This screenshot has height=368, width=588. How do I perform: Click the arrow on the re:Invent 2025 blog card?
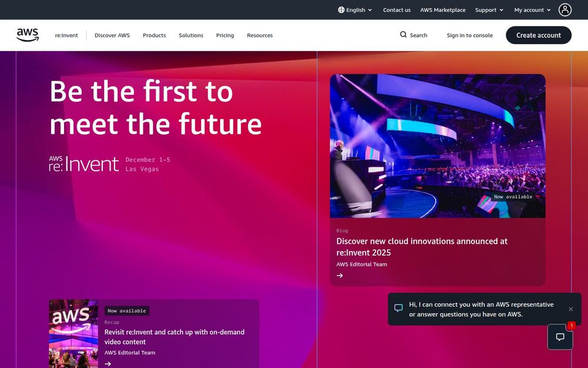pyautogui.click(x=340, y=276)
